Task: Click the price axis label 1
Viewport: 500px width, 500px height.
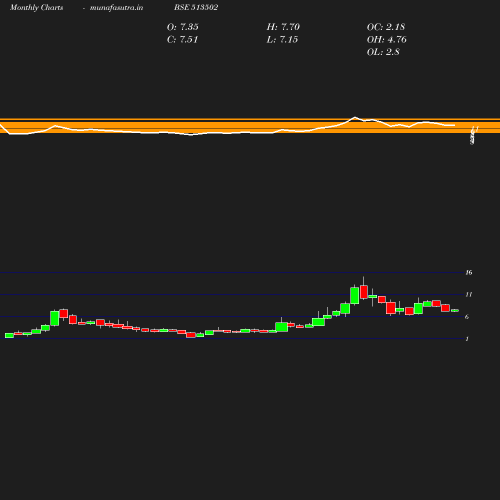Action: click(x=467, y=339)
